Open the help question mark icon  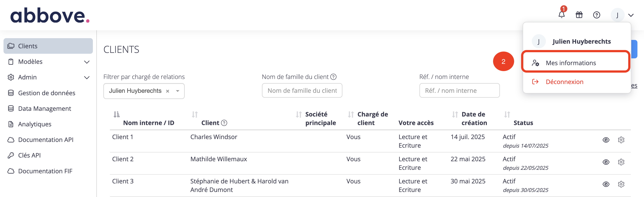point(596,15)
